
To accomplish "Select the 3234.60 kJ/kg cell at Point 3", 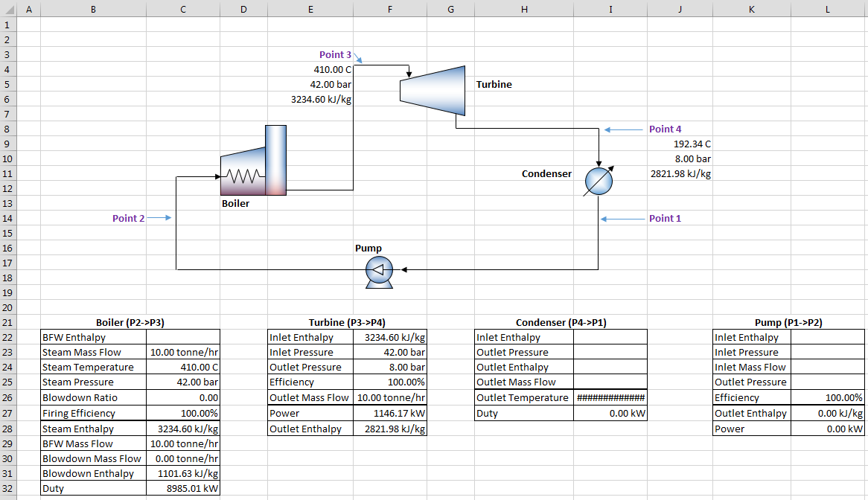I will coord(310,100).
